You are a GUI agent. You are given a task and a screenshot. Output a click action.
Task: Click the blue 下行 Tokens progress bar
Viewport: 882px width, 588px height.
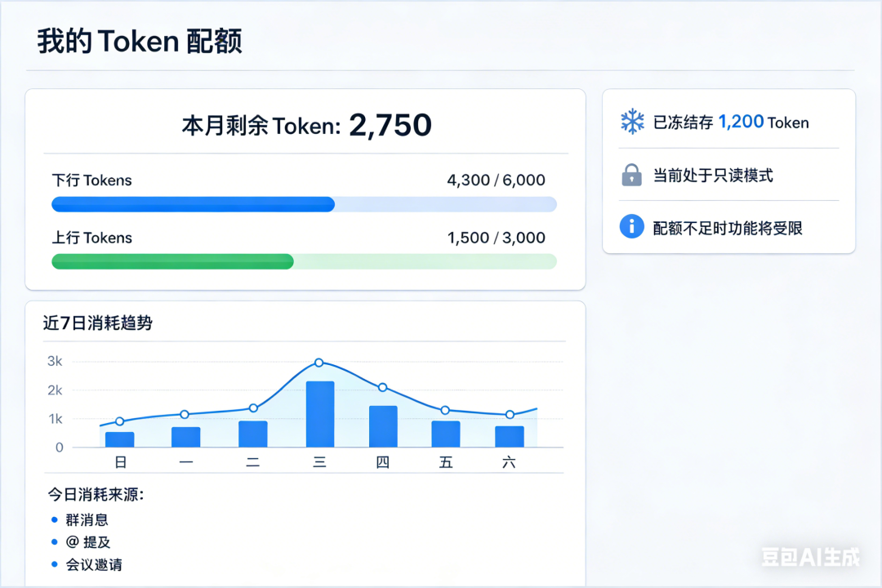point(305,204)
